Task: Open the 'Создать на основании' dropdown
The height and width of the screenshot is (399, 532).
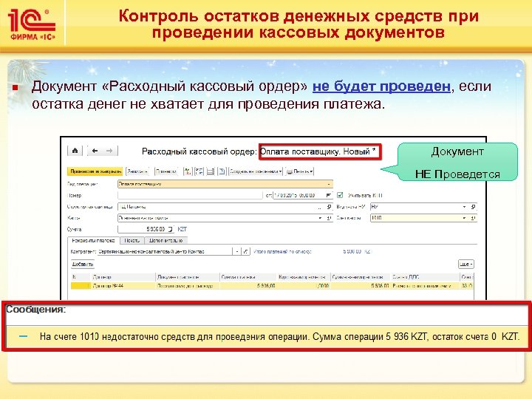Action: [256, 171]
